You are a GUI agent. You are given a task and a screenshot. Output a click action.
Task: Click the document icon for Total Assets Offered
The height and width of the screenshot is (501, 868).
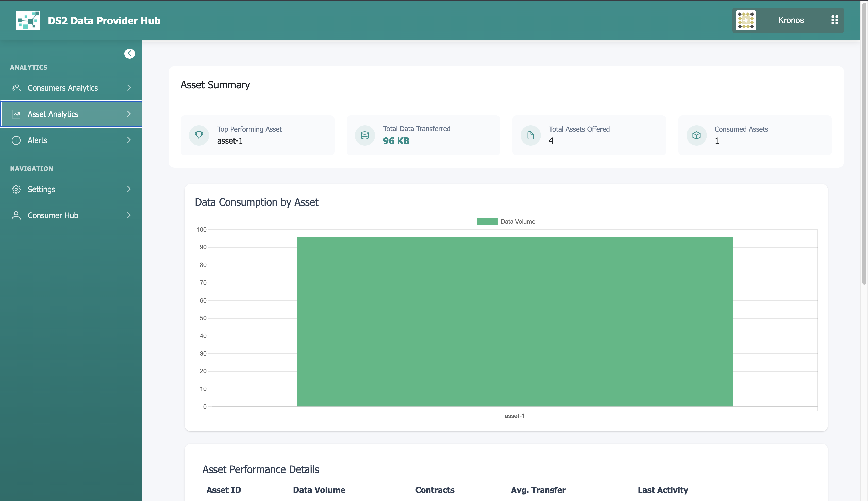530,135
